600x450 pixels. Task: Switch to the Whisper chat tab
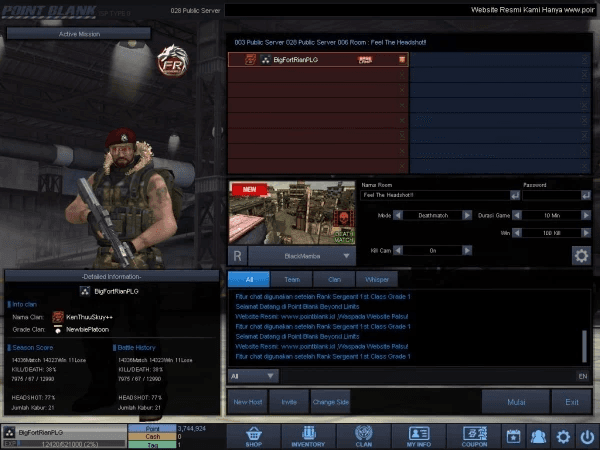377,279
